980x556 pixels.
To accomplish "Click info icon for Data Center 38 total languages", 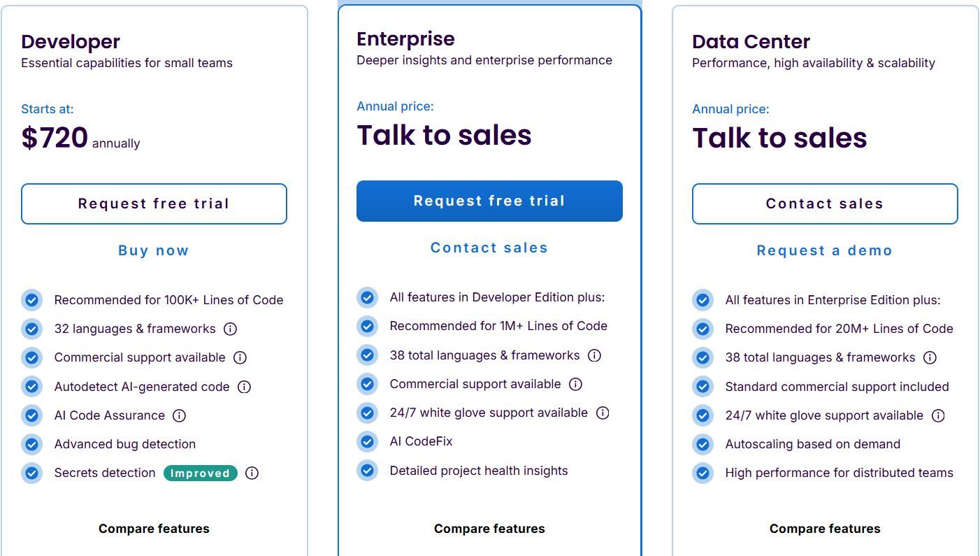I will tap(930, 357).
